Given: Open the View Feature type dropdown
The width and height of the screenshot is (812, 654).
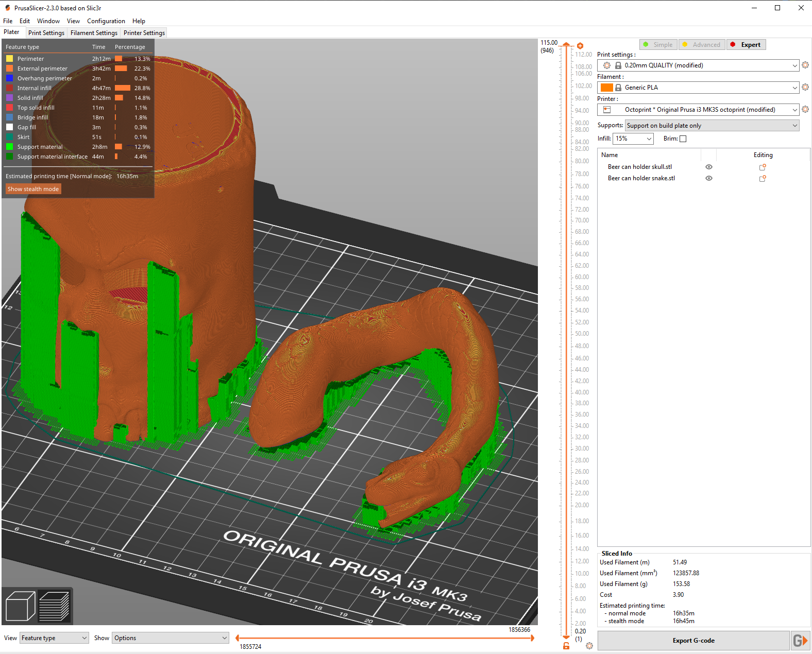Looking at the screenshot, I should [x=54, y=638].
